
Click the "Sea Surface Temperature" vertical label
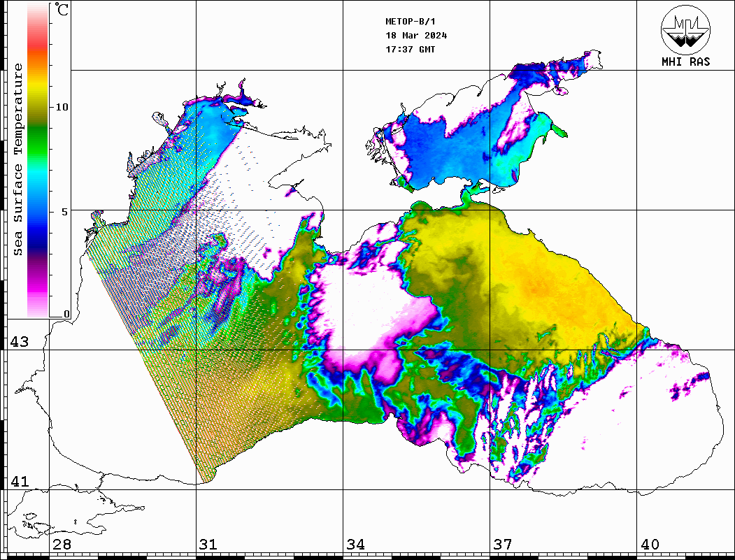point(17,160)
